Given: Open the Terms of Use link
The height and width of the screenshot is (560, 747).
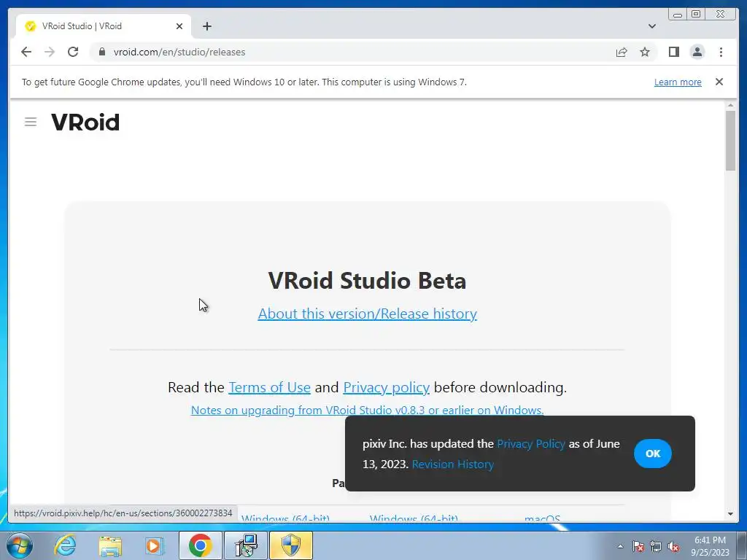Looking at the screenshot, I should click(x=270, y=388).
